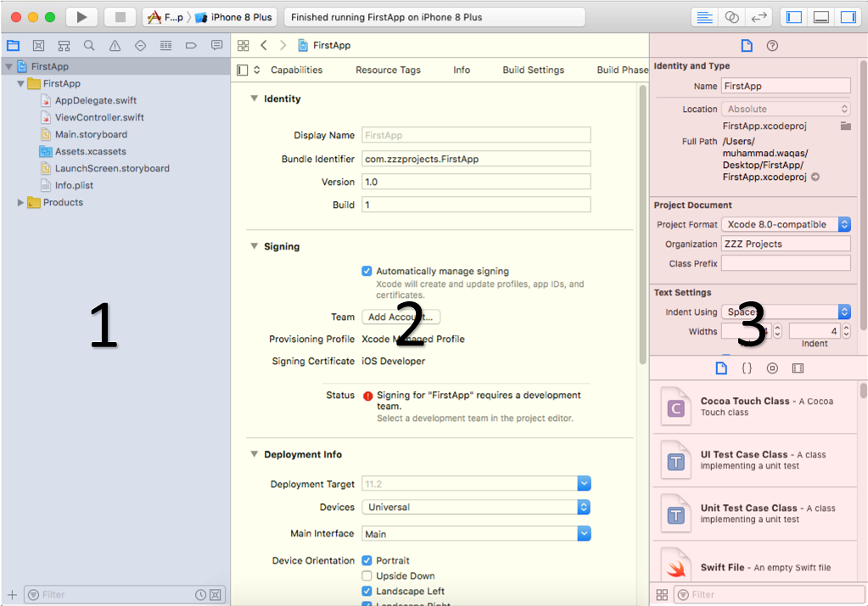Click the Bundle Identifier field
This screenshot has height=606, width=868.
[x=476, y=159]
